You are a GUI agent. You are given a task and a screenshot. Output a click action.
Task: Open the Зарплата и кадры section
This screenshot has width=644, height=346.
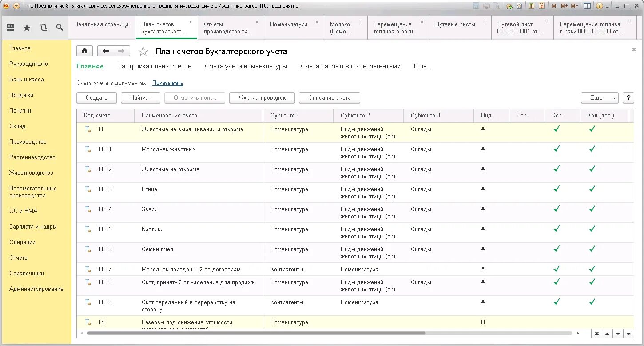33,227
